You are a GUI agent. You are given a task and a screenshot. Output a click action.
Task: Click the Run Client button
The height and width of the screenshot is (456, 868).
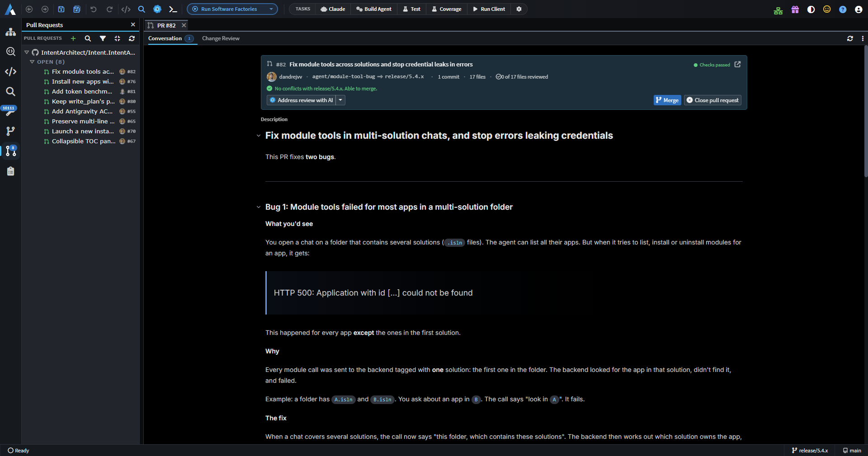click(489, 9)
